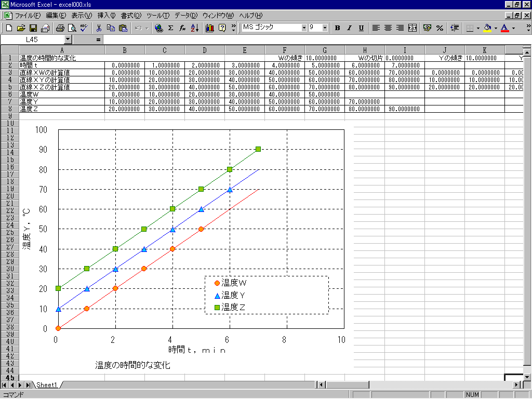Apply the yellow fill color bucket

click(x=487, y=28)
